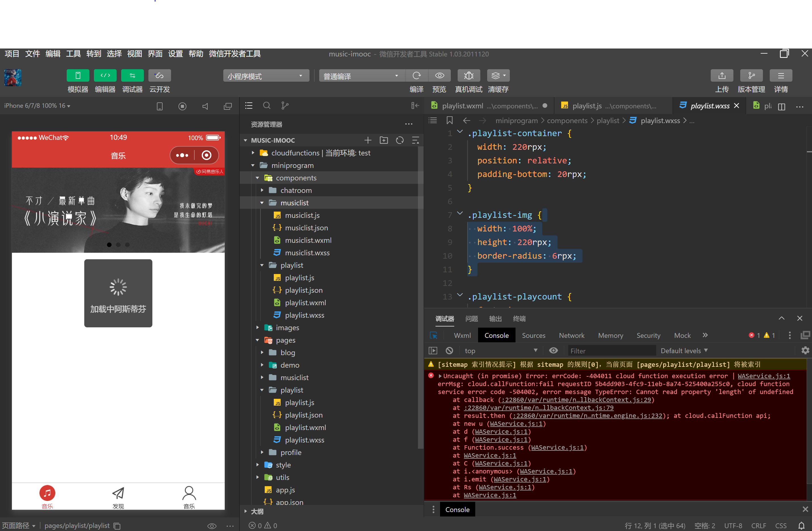Click the upload icon button
This screenshot has height=531, width=812.
coord(722,75)
